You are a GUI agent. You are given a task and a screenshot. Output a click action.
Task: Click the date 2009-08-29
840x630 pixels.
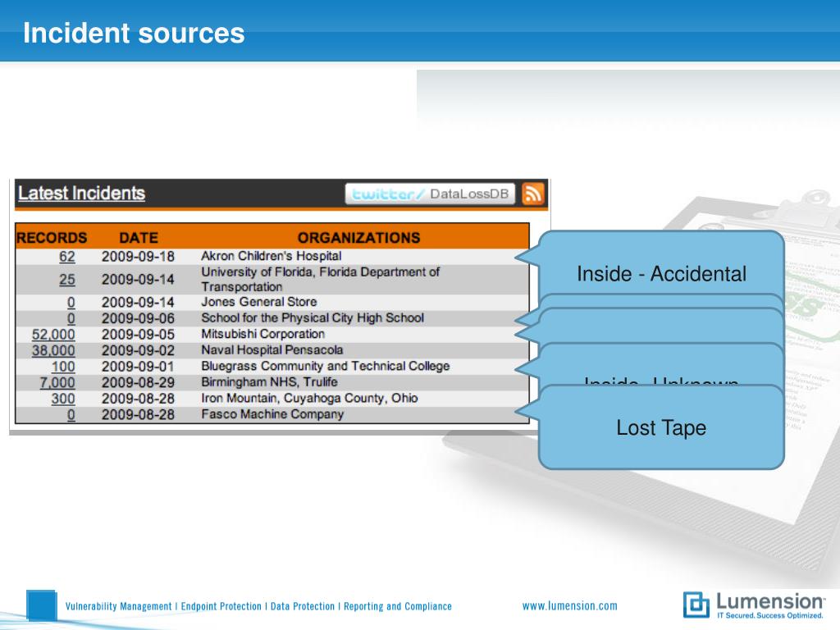[138, 383]
